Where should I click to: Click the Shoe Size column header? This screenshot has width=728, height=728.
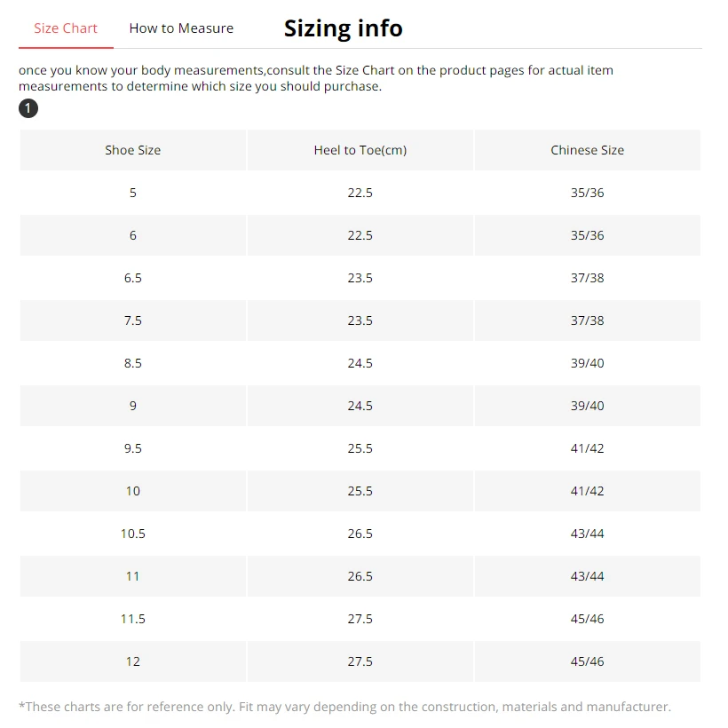(x=133, y=150)
